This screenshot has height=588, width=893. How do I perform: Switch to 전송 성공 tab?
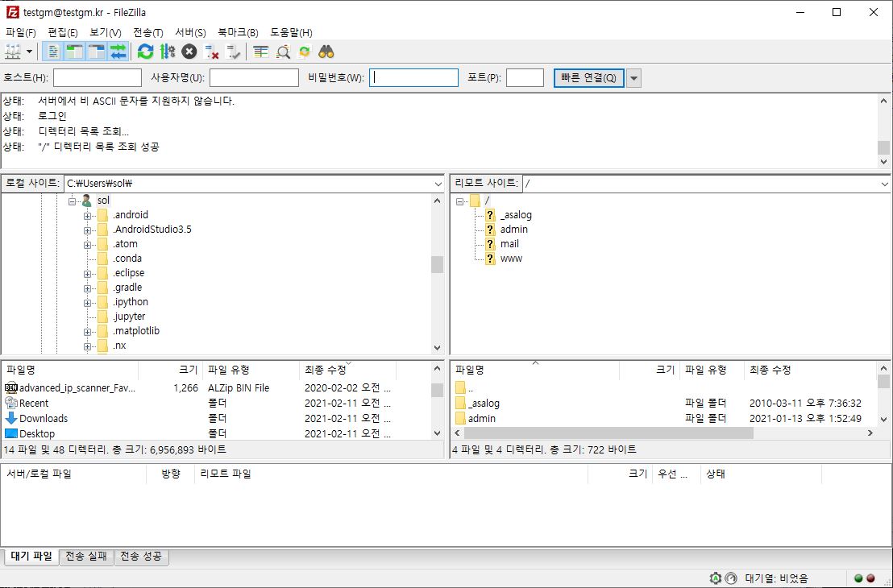(142, 556)
